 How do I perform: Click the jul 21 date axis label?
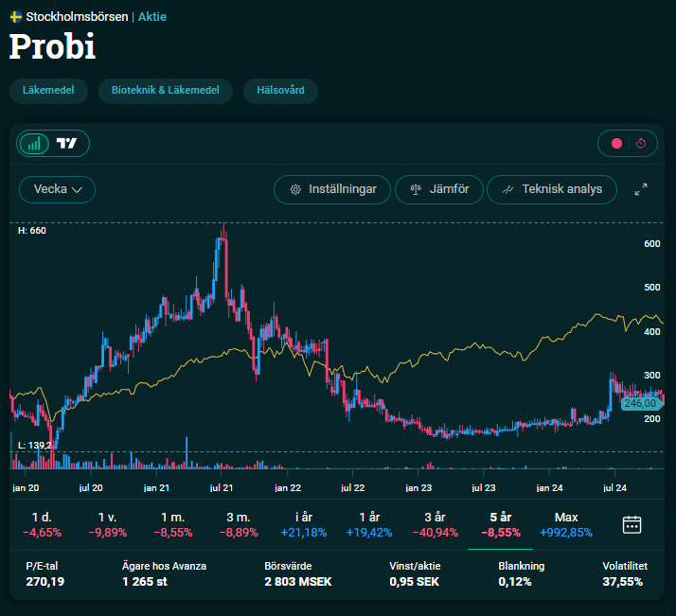tap(222, 488)
